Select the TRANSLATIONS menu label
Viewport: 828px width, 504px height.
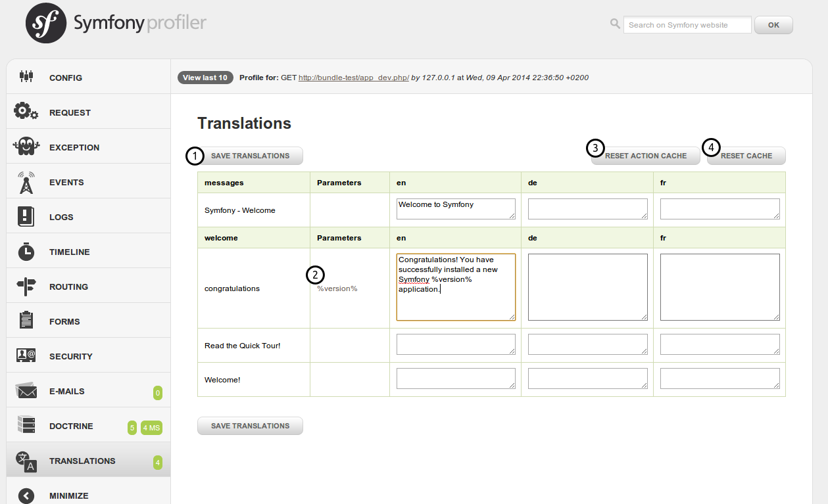(x=82, y=461)
